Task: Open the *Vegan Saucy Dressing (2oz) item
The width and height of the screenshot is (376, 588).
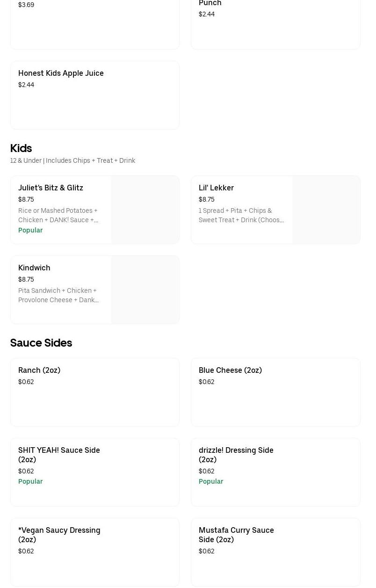Action: 59,535
